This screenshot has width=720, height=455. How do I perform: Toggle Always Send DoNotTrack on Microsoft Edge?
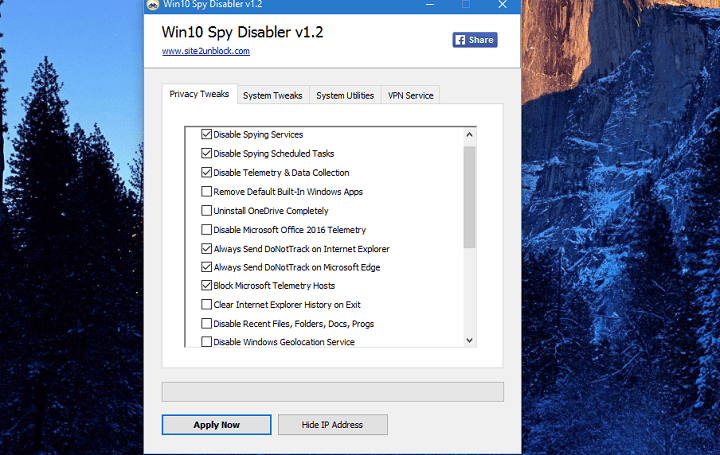point(207,267)
